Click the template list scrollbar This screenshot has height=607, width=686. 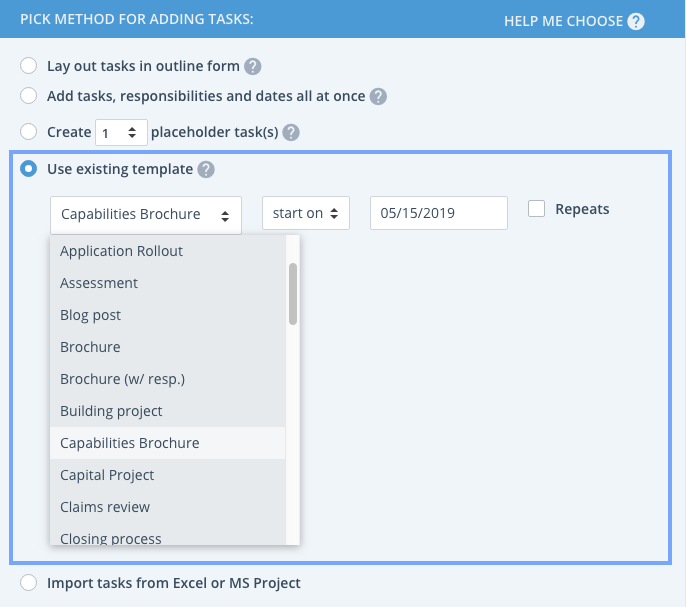click(x=293, y=293)
